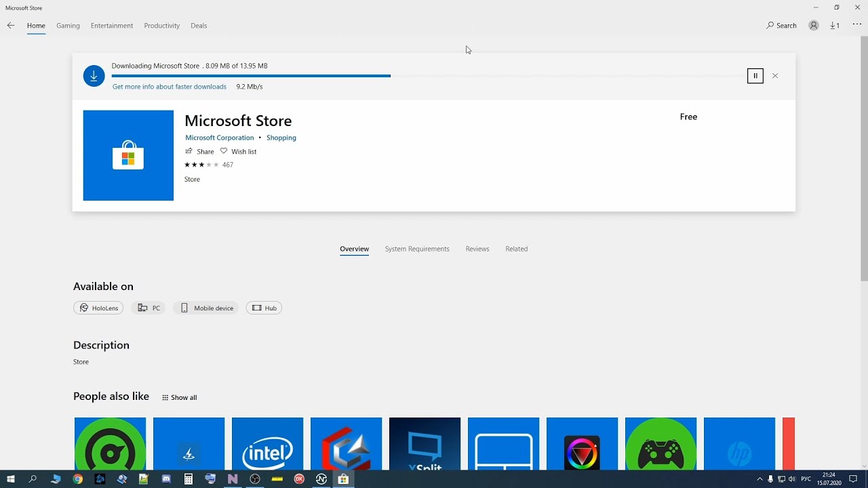Click the Hub device chip

264,308
